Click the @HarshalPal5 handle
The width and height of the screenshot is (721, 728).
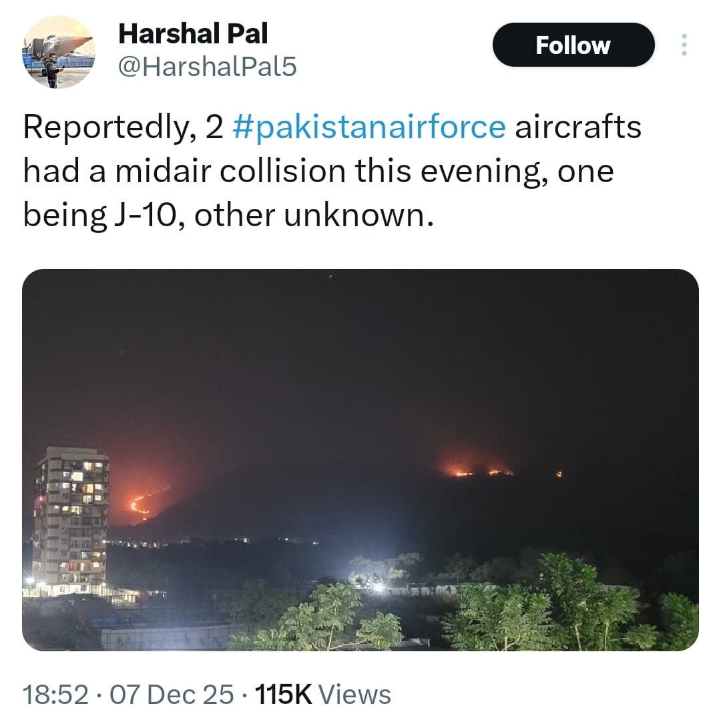[x=207, y=66]
